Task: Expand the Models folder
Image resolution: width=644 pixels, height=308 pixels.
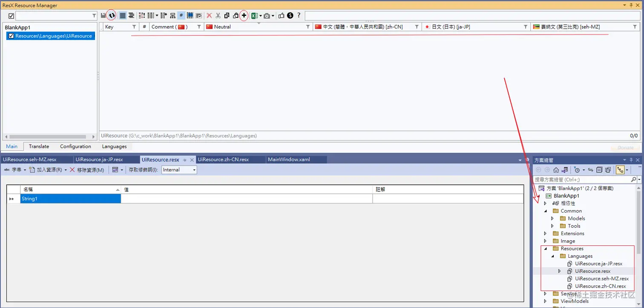Action: [552, 219]
